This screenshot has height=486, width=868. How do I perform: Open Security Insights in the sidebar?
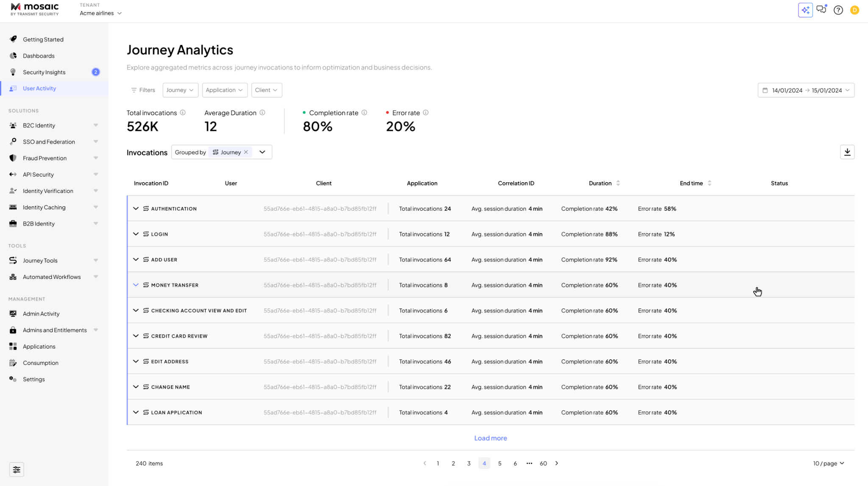tap(44, 72)
